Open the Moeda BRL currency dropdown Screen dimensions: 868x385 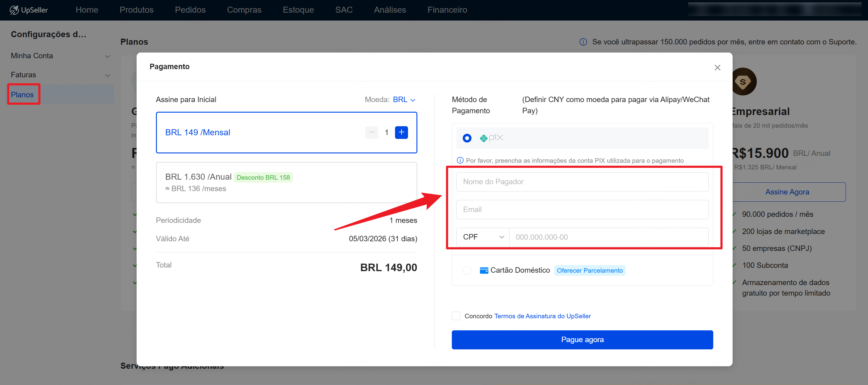click(x=404, y=100)
